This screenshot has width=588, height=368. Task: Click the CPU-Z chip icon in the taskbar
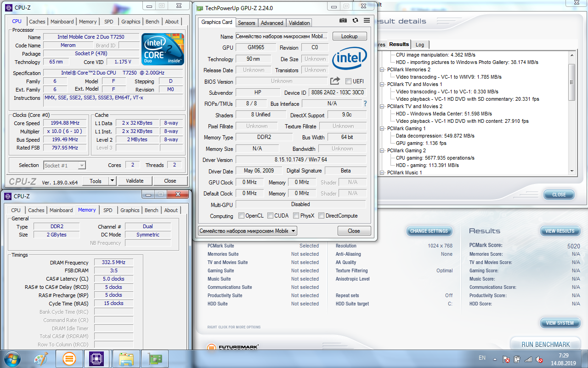click(97, 358)
